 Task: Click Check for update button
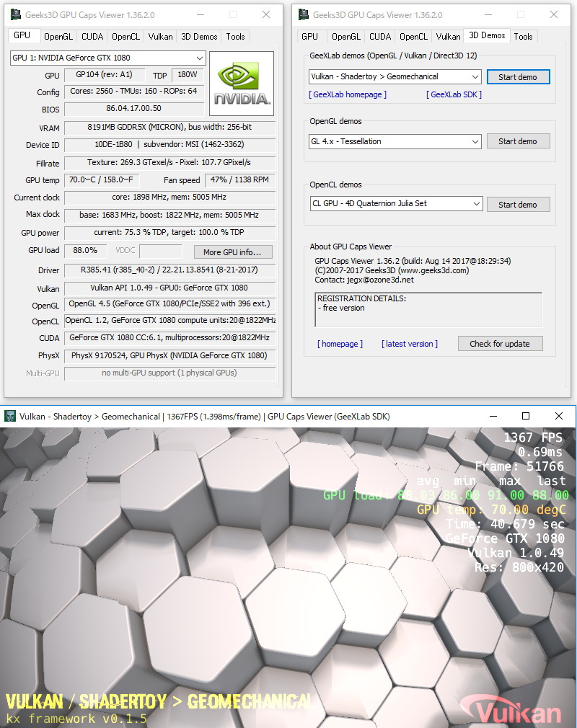(500, 344)
